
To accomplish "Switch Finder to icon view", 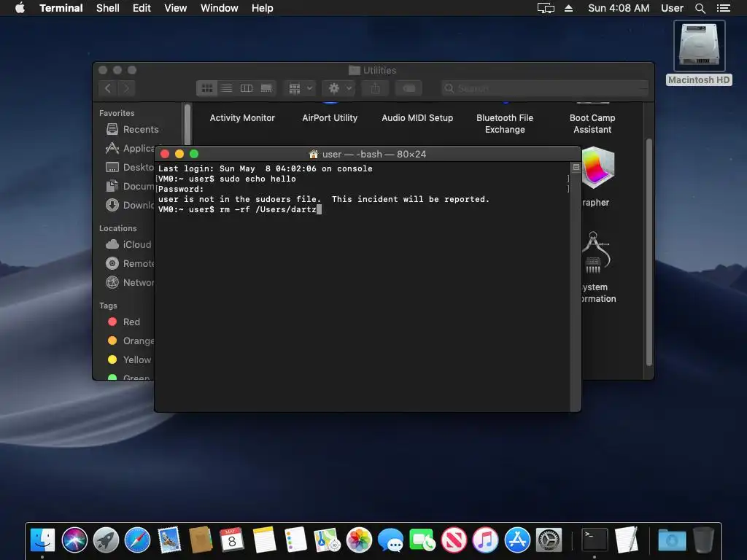I will [x=206, y=88].
